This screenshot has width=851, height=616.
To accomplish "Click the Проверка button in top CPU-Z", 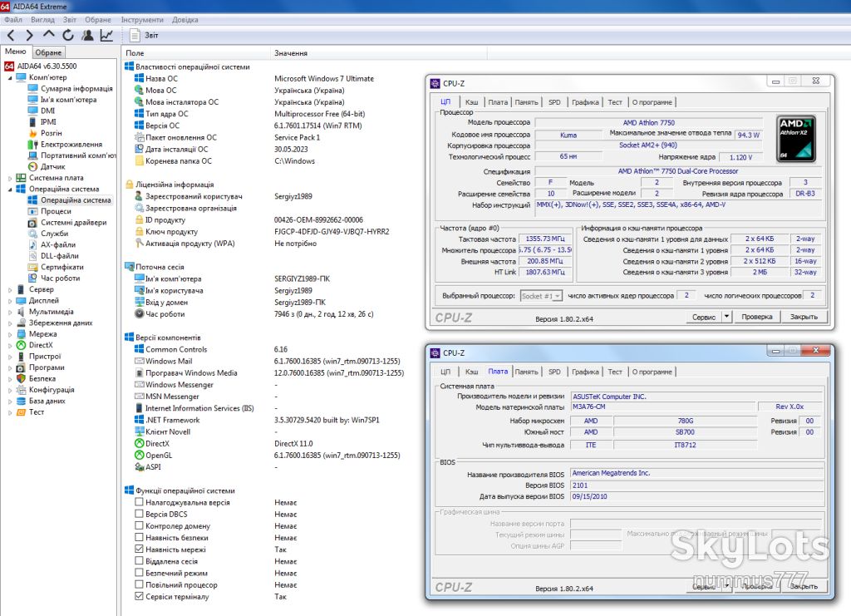I will click(757, 317).
